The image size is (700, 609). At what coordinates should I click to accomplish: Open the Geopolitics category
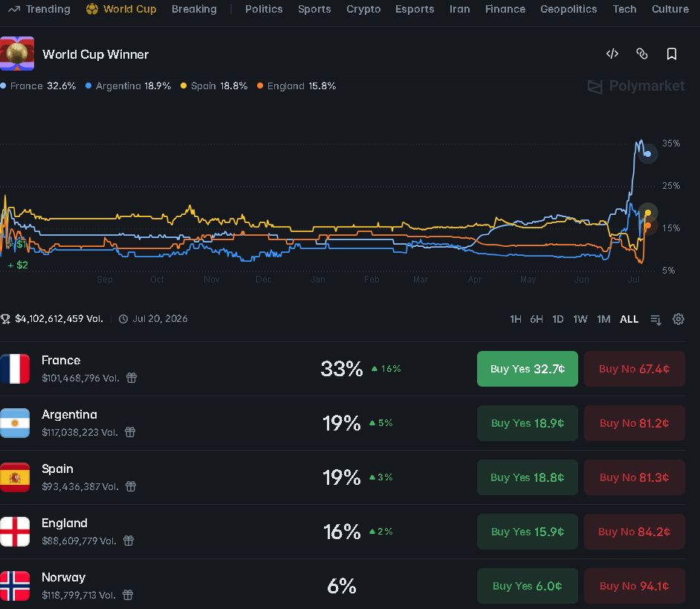pyautogui.click(x=568, y=9)
